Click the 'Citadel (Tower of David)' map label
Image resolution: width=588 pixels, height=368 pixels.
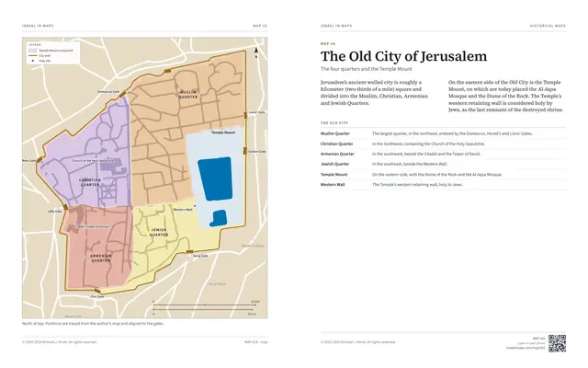coord(92,226)
